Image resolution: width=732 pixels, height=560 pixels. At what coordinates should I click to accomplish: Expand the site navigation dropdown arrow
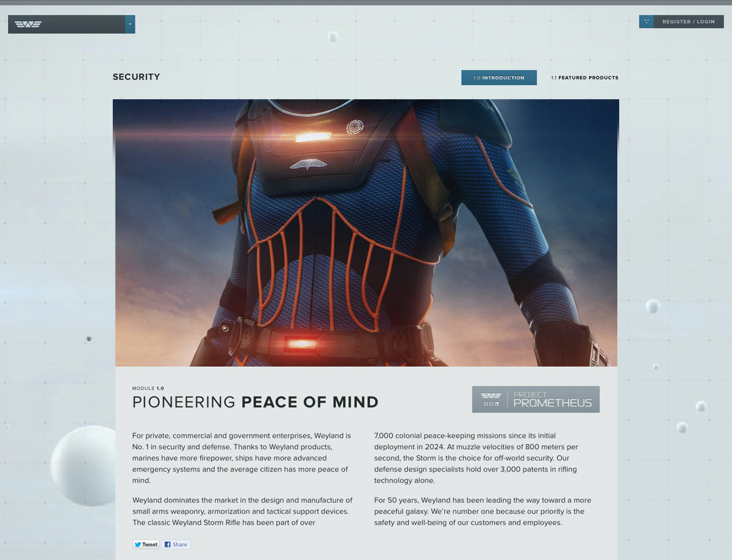(130, 24)
